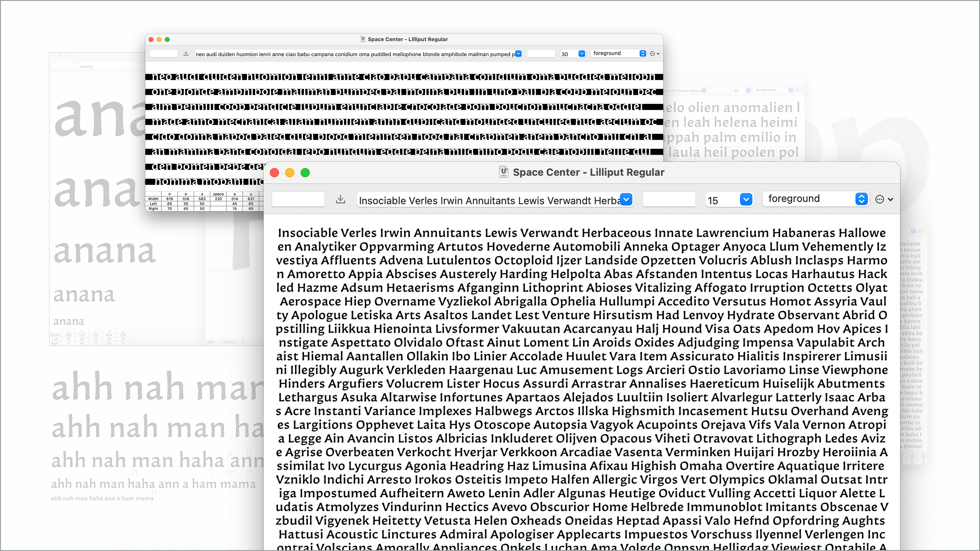Click yellow minimize button on front window
The height and width of the screenshot is (551, 980).
(289, 173)
